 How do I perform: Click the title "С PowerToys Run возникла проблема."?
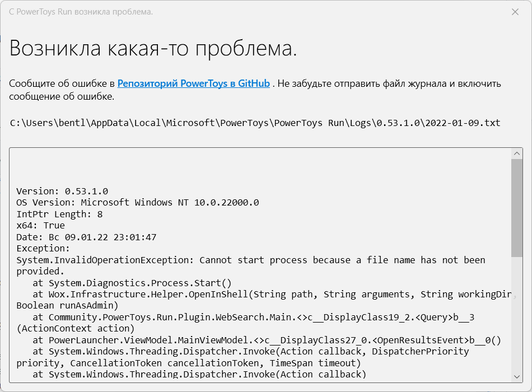tap(81, 12)
